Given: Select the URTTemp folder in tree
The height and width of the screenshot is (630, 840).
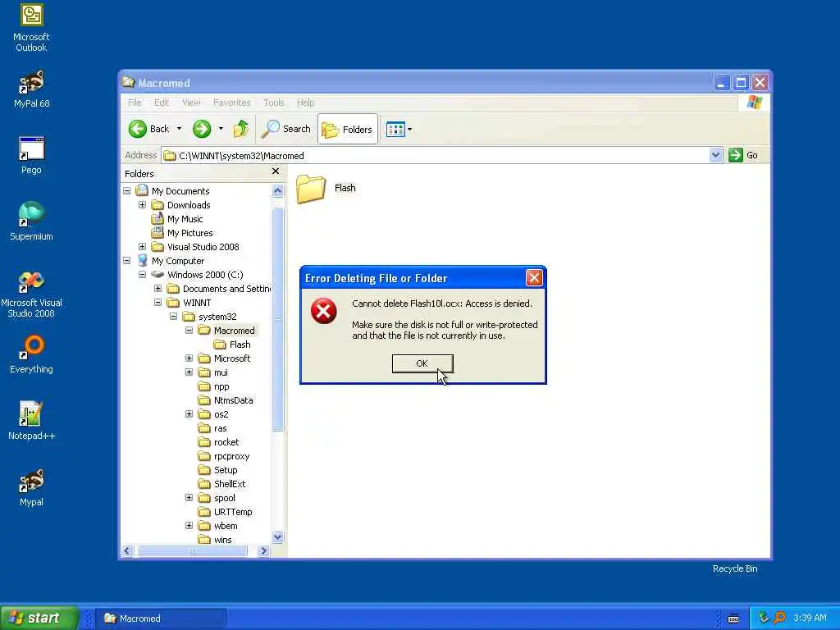Looking at the screenshot, I should 225,512.
